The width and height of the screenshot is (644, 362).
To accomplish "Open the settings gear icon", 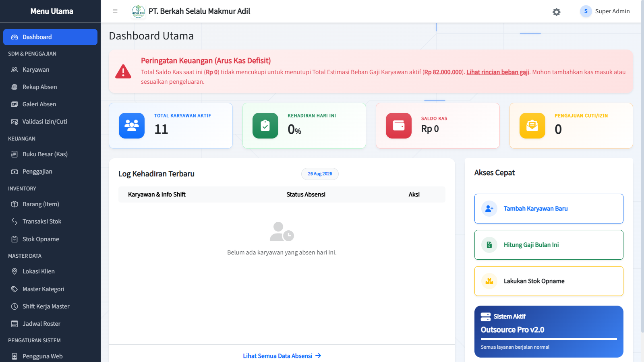I will pos(557,12).
